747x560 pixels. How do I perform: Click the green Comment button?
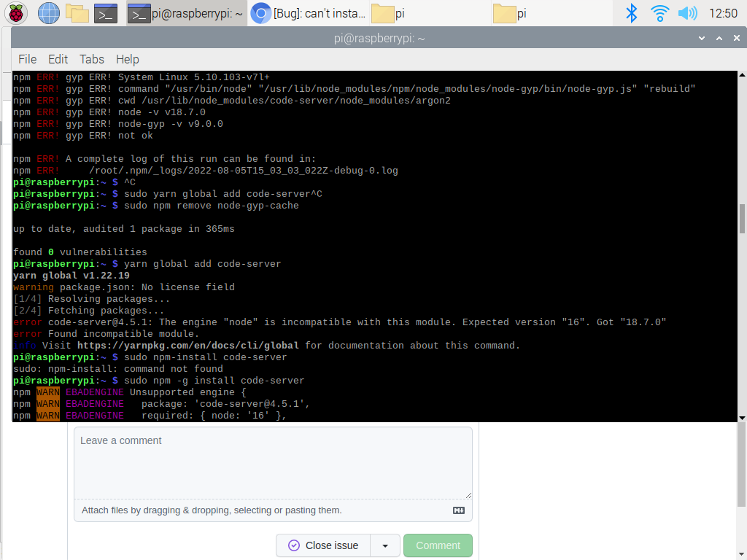[438, 545]
